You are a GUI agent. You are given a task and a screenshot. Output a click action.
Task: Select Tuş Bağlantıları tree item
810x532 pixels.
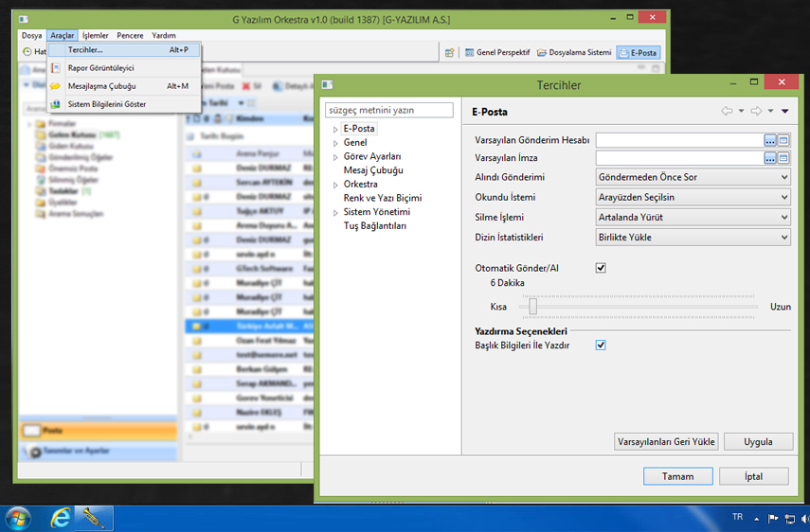tap(375, 226)
